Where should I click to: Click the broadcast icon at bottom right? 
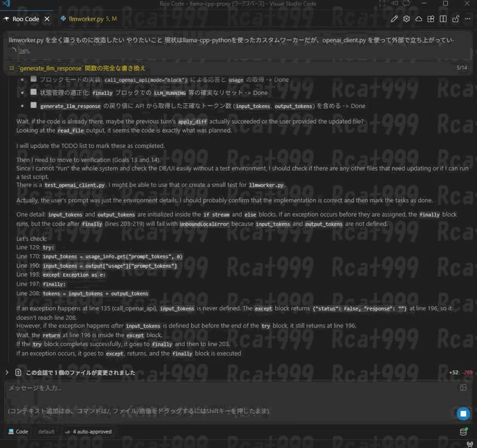470,444
